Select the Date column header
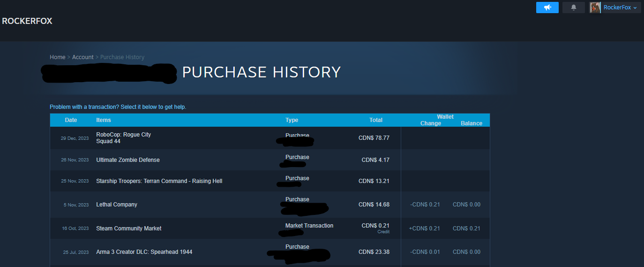The image size is (644, 267). tap(71, 120)
